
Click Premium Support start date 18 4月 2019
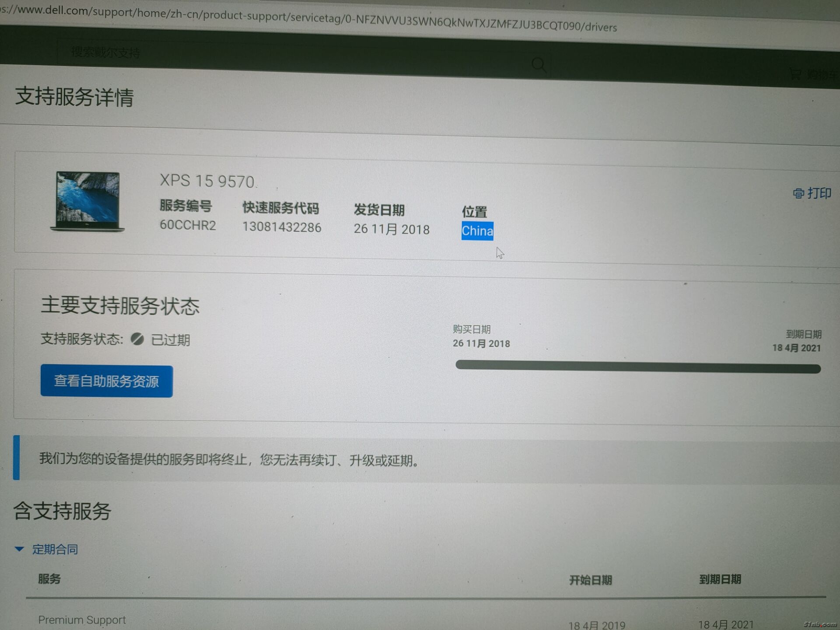597,625
